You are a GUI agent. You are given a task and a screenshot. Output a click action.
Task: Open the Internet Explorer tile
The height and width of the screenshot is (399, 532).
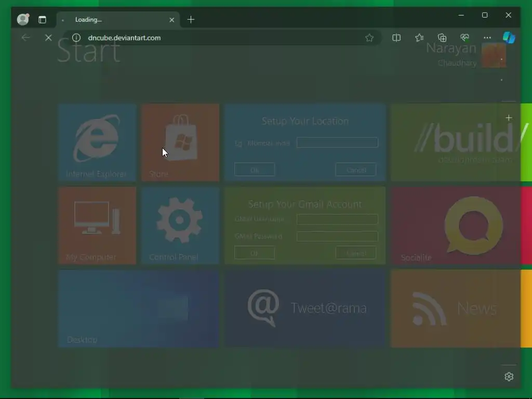[97, 142]
